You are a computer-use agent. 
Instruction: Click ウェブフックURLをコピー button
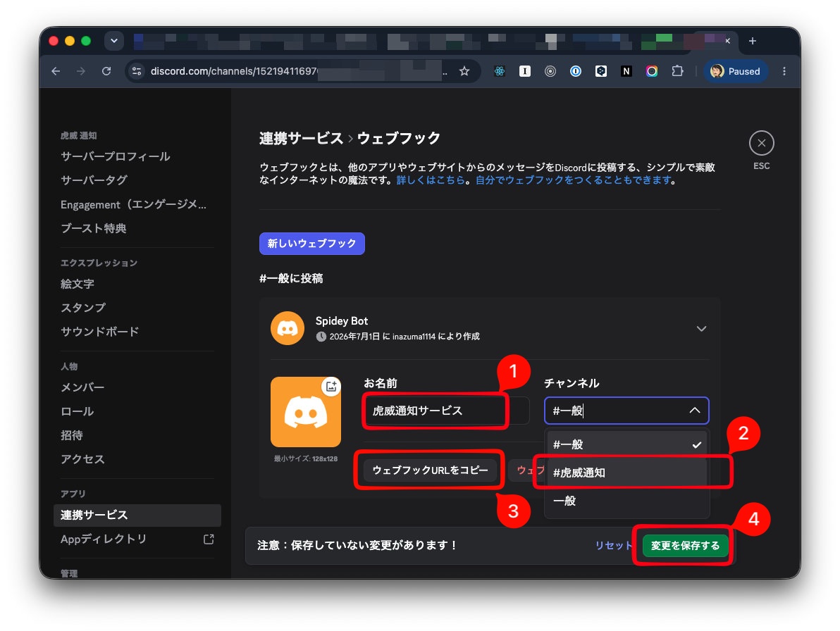pos(430,470)
